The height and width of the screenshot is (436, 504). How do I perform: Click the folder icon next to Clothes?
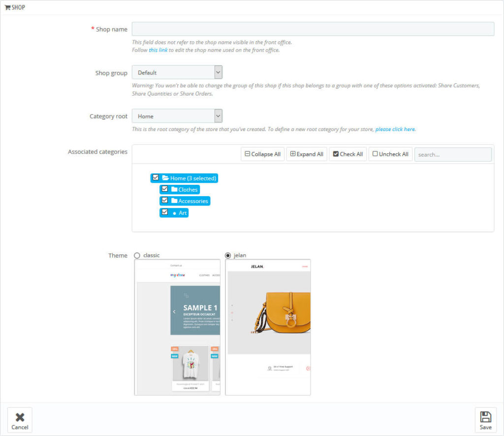click(174, 189)
